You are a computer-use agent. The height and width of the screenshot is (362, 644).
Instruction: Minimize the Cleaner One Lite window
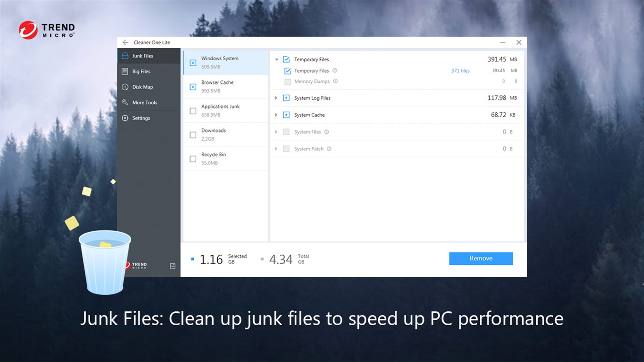click(x=503, y=42)
